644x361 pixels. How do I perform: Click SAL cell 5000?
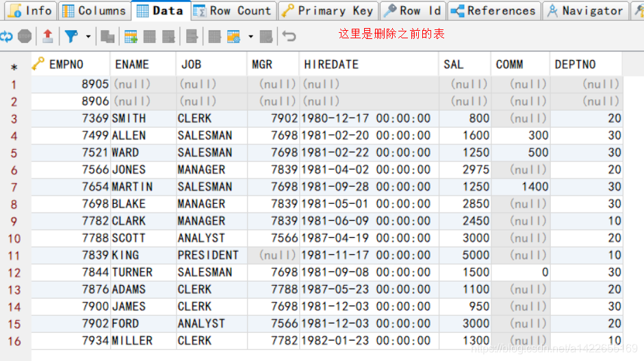(x=465, y=255)
